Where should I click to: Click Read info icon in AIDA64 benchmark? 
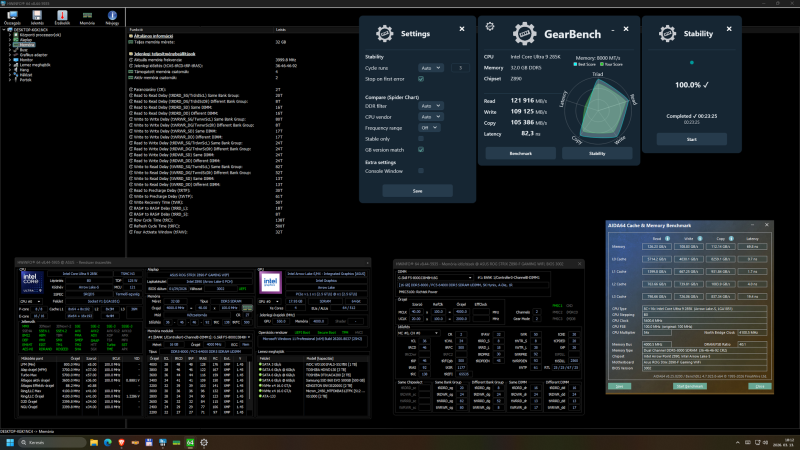tap(667, 238)
